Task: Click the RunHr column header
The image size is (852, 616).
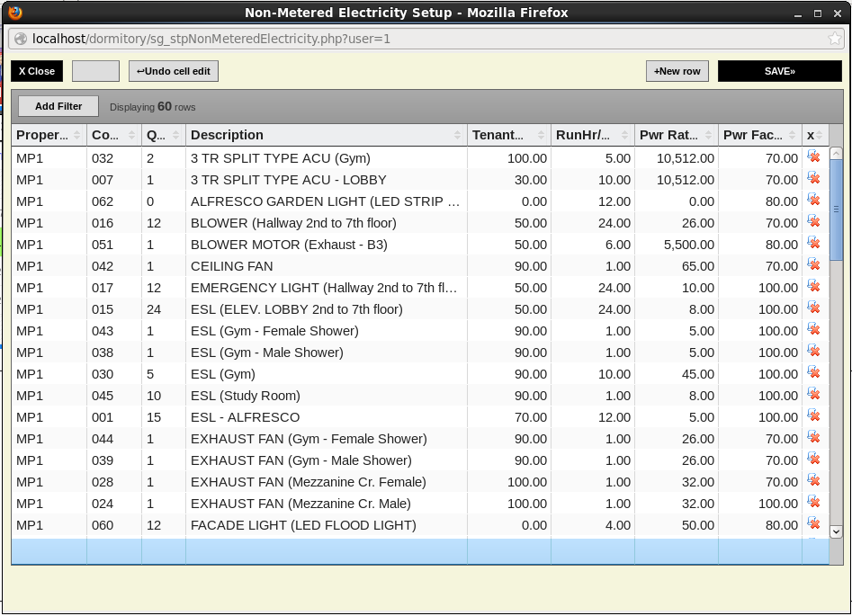Action: 583,135
